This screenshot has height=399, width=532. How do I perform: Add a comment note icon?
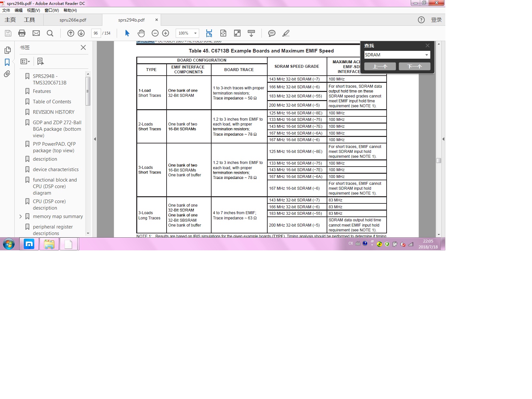pos(272,33)
